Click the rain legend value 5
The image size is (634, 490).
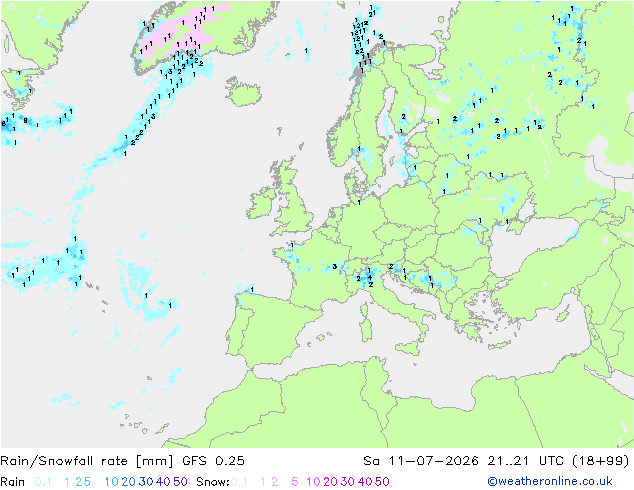(x=87, y=482)
